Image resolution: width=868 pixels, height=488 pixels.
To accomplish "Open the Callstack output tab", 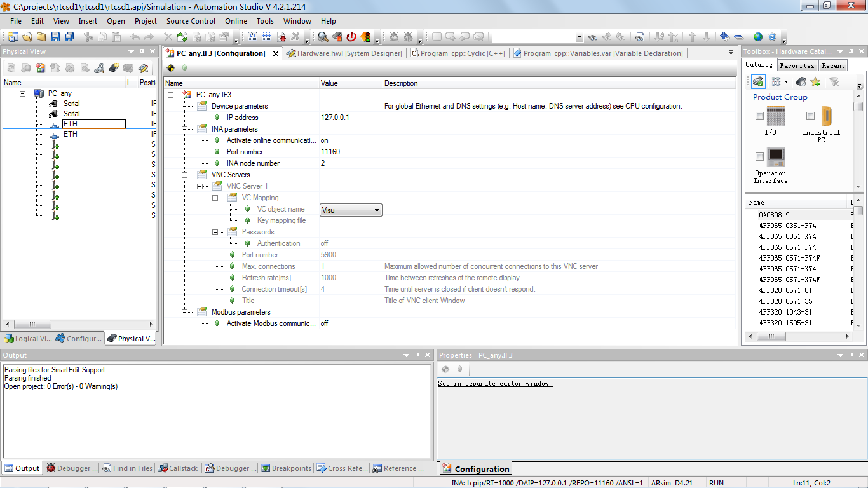I will (x=178, y=468).
